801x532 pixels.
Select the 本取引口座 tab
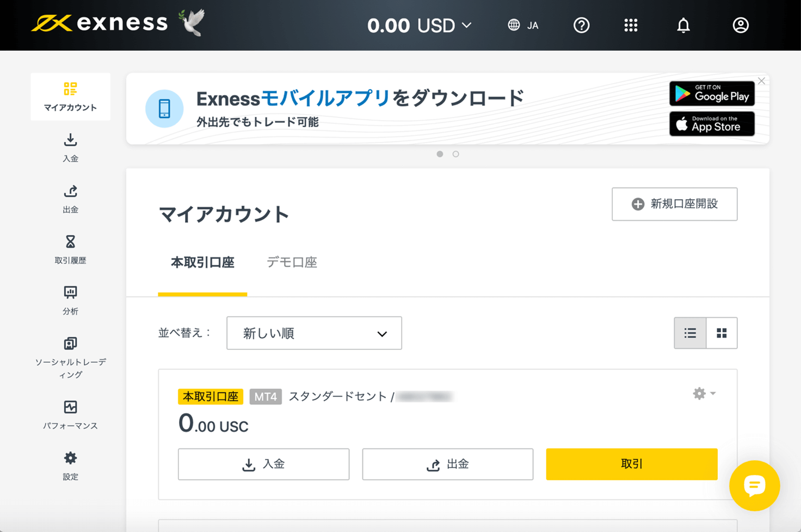[202, 262]
